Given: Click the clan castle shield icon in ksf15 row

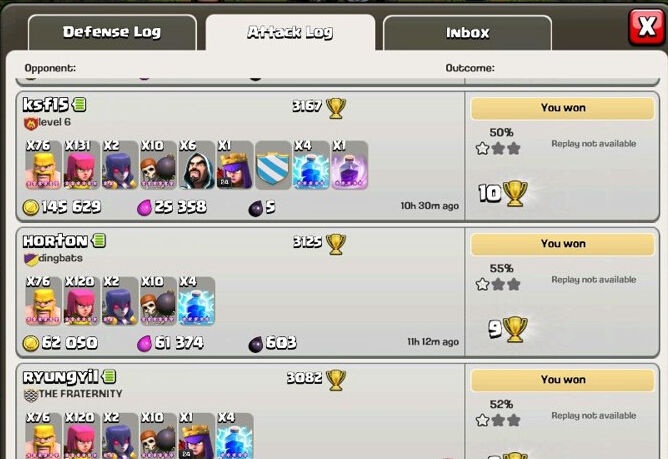Looking at the screenshot, I should 273,165.
